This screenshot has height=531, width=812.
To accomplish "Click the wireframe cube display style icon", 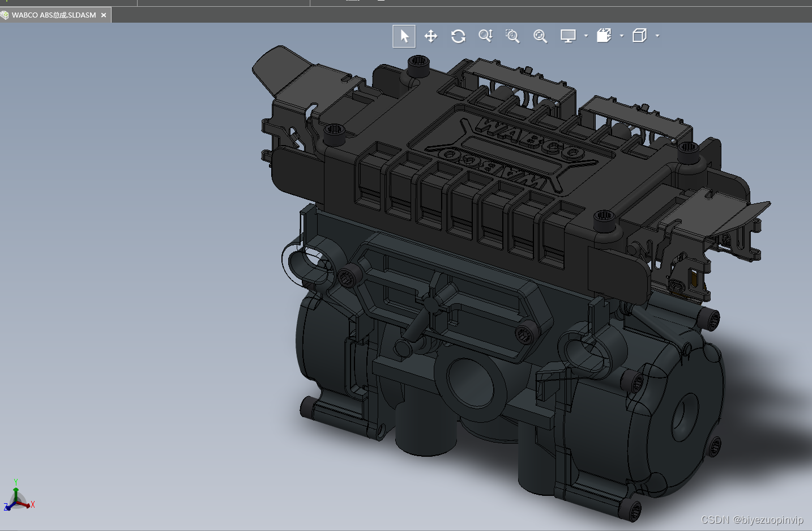I will [x=639, y=36].
